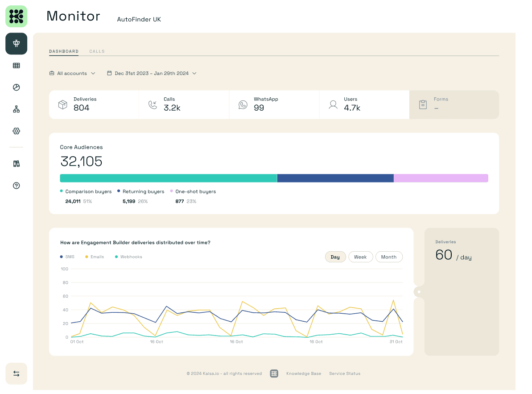Click the 877 one-shot buyers count

click(x=179, y=201)
